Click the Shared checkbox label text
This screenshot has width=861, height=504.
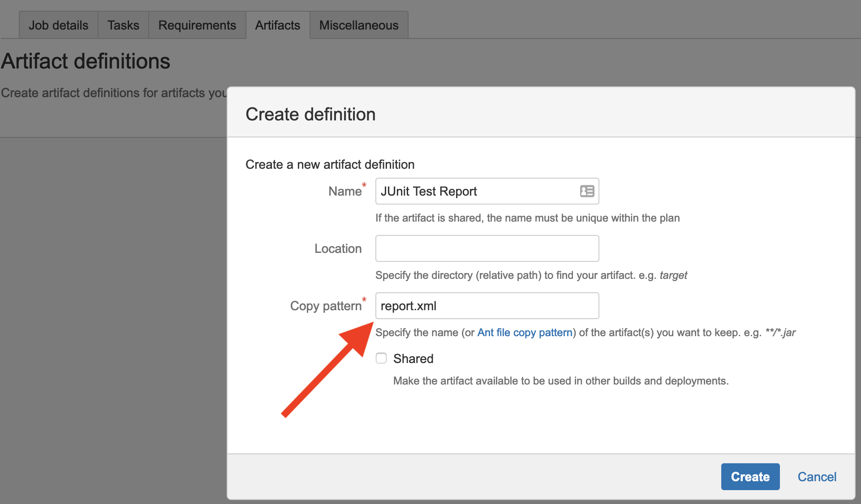point(413,359)
